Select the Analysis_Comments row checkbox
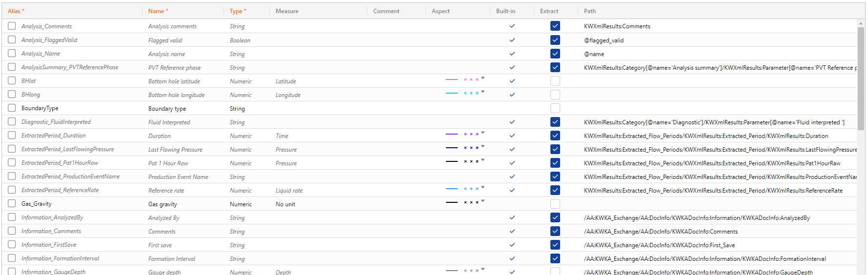Screen dimensions: 868x275 [12, 26]
